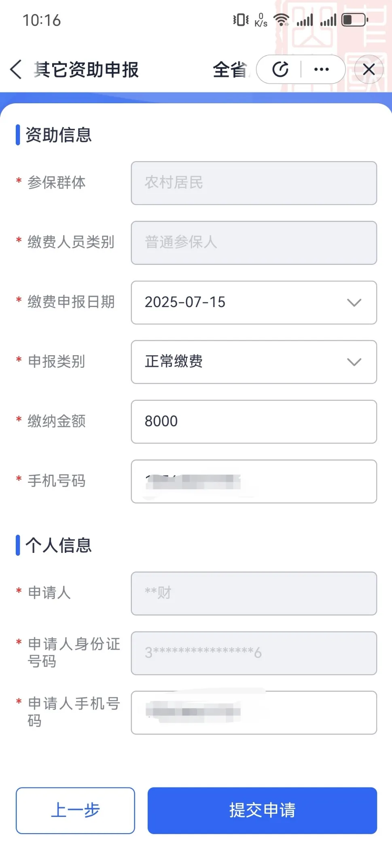Focus the 申请人手机号码 input field
Viewport: 392px width, 868px height.
[x=254, y=712]
